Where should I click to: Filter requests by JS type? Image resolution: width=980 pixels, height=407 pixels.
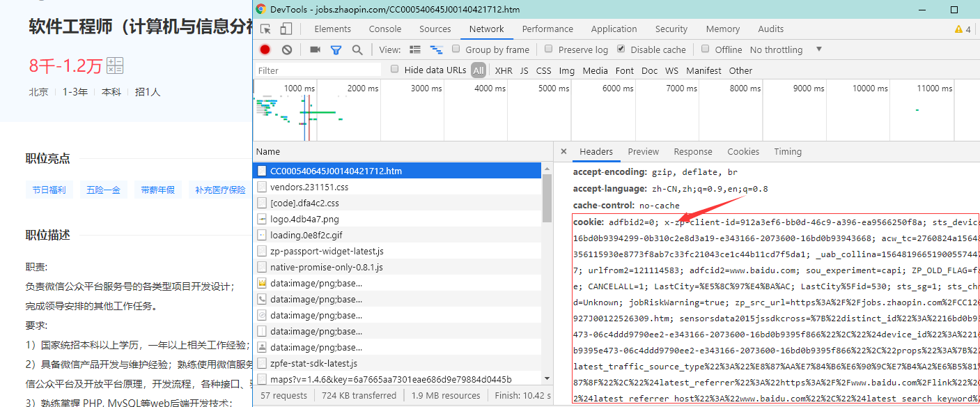pyautogui.click(x=524, y=70)
